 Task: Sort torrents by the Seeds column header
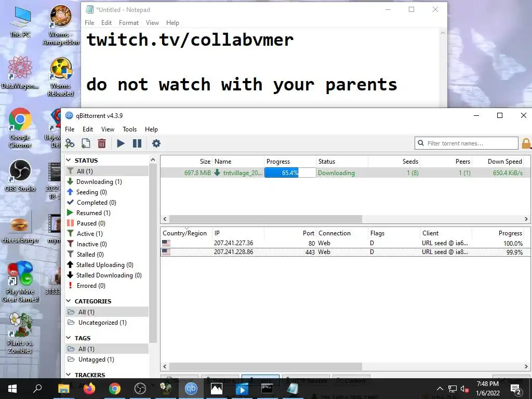(x=394, y=162)
